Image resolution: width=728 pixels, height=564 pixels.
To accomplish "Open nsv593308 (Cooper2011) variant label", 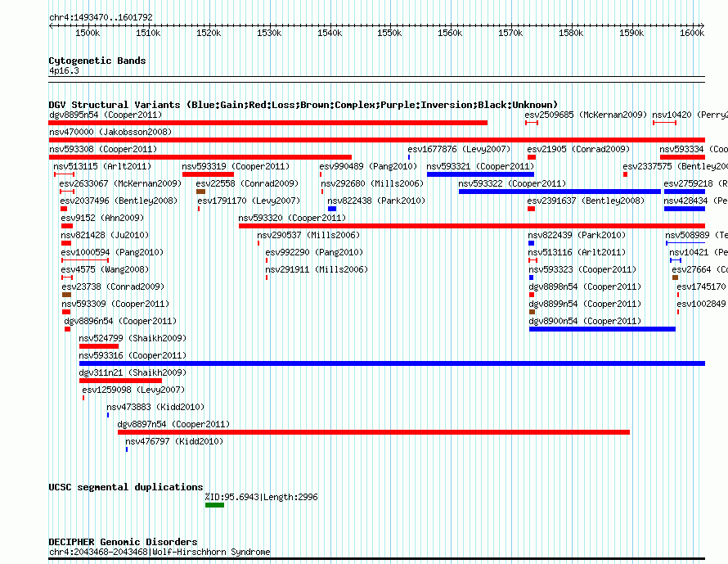I will (x=103, y=149).
